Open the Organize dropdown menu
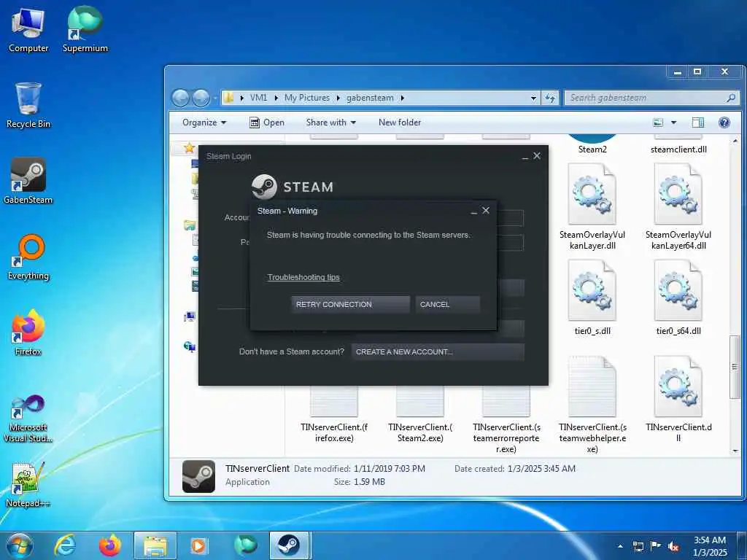Screen dimensions: 747x560 (x=204, y=122)
